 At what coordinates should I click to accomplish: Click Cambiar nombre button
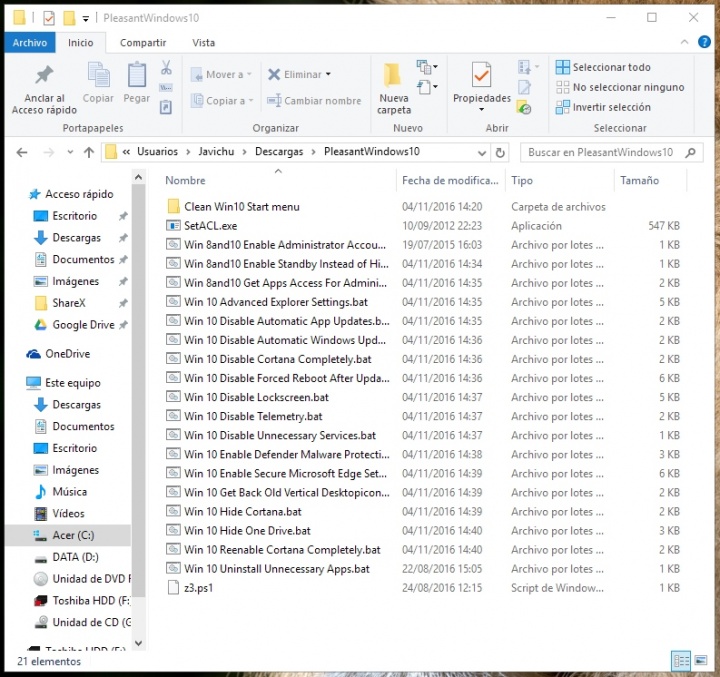(314, 101)
